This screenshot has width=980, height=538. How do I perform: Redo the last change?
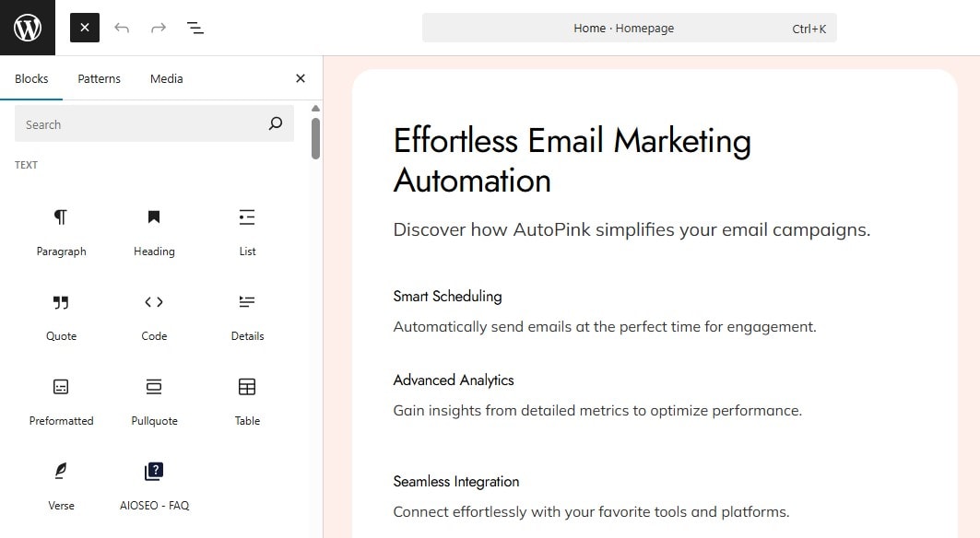point(159,28)
